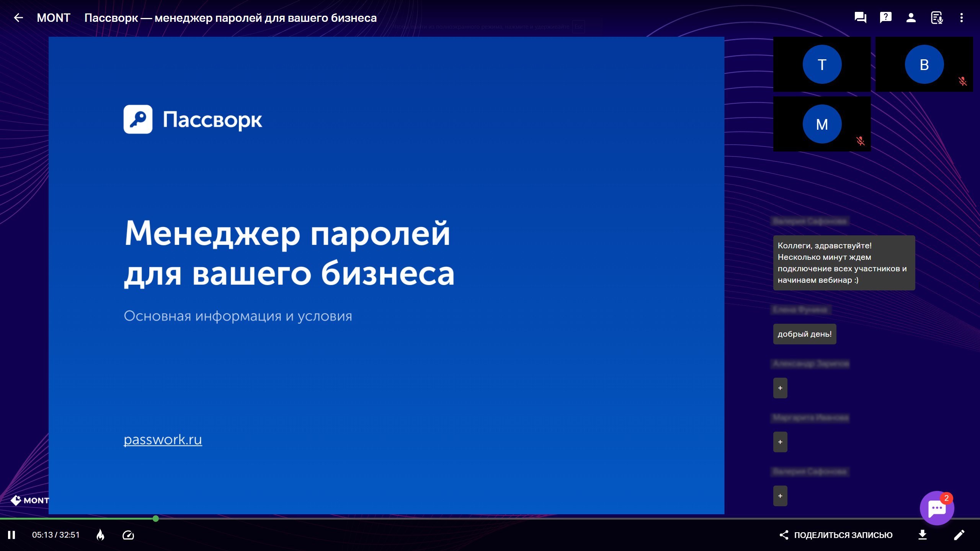980x551 pixels.
Task: Click the green playback position marker
Action: pos(156,518)
